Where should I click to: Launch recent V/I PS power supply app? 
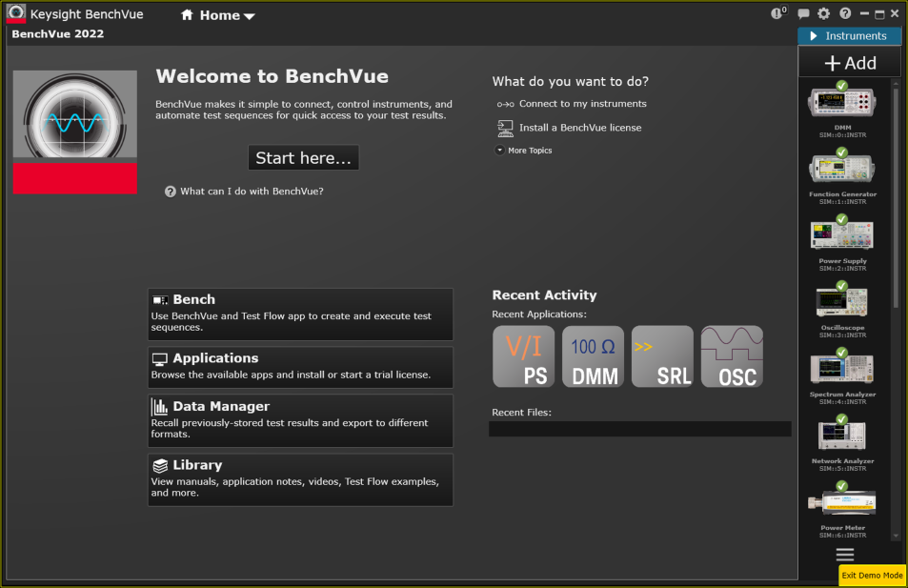coord(523,356)
